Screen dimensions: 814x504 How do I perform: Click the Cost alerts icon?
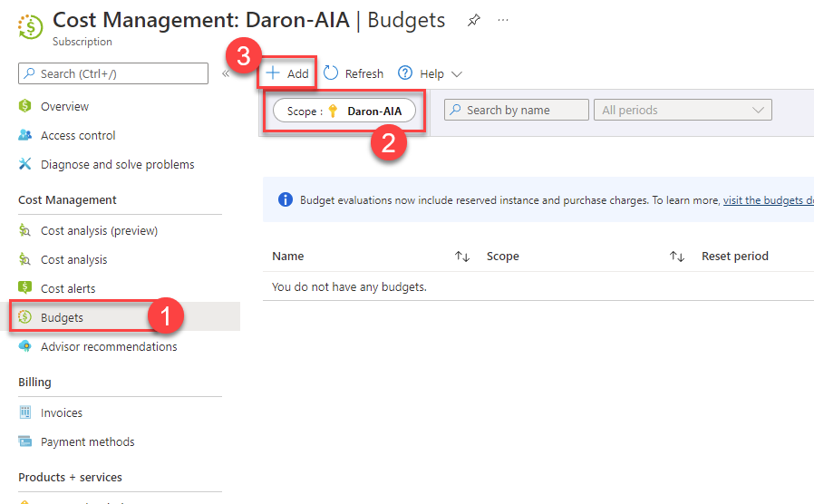click(24, 287)
